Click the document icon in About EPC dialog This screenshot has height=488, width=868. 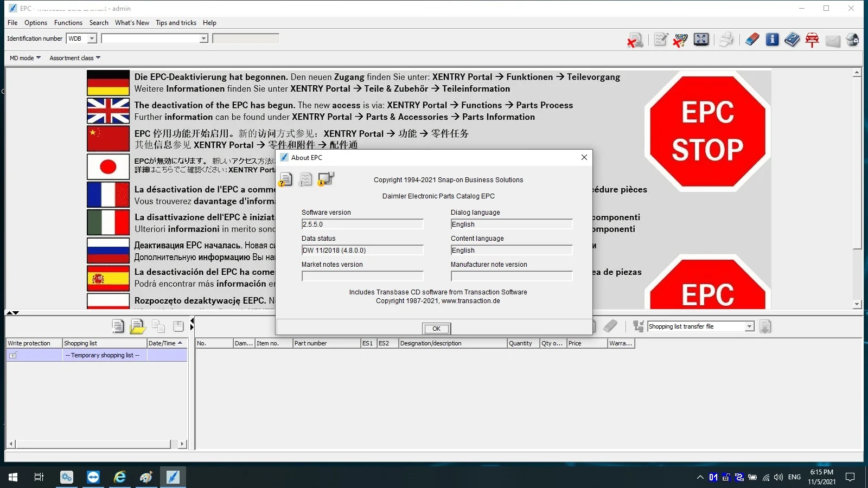point(285,179)
